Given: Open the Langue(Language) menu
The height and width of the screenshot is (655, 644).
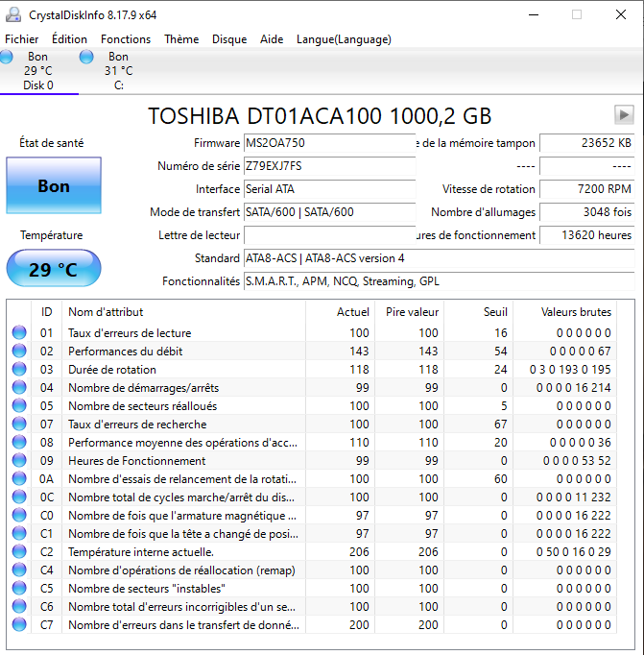Looking at the screenshot, I should coord(344,39).
